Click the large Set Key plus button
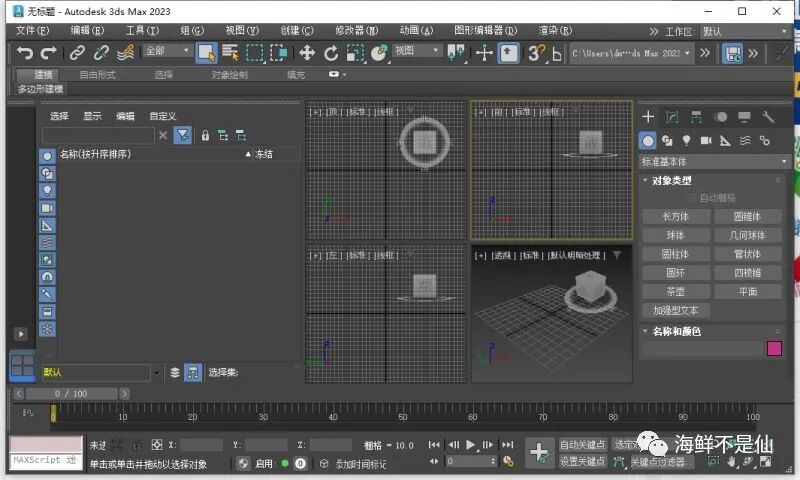 (x=539, y=452)
